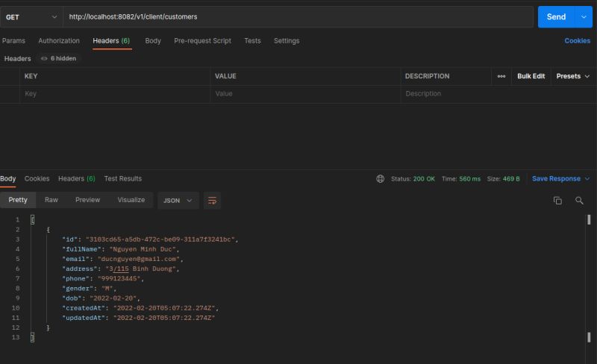Select the Raw view mode
Screen dimensions: 597x364
tap(51, 200)
